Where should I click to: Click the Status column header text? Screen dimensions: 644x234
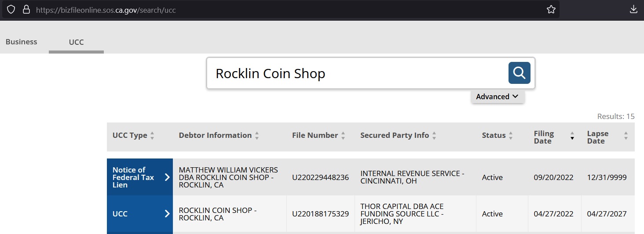tap(494, 135)
